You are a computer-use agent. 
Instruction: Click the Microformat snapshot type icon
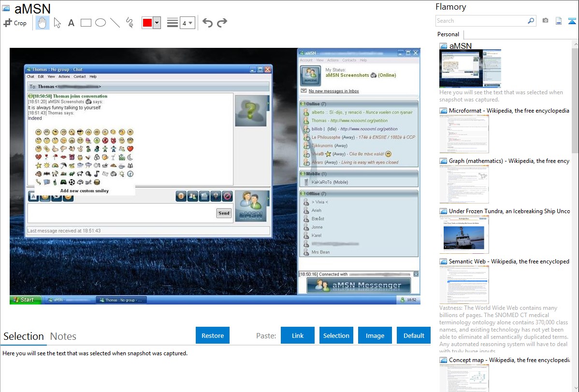point(443,111)
